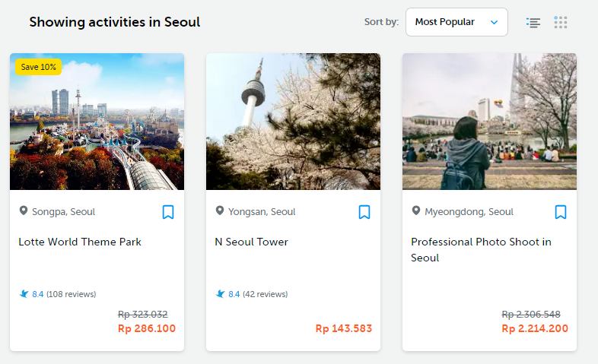598x364 pixels.
Task: Click N Seoul Tower rating bird icon
Action: 221,294
